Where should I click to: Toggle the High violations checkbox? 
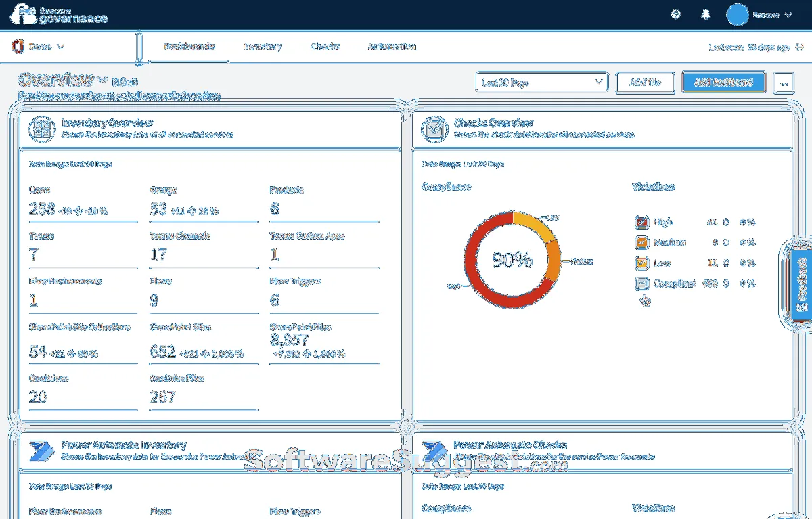642,222
